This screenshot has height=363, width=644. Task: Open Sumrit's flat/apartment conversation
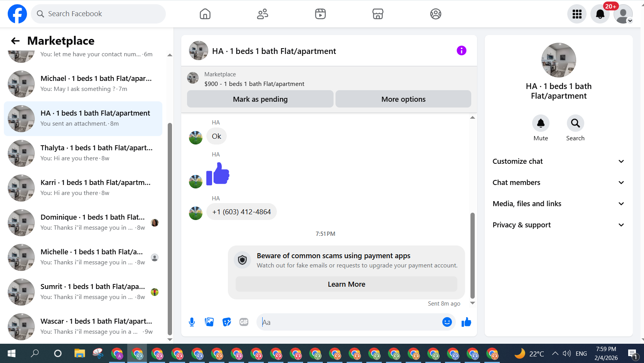[83, 292]
